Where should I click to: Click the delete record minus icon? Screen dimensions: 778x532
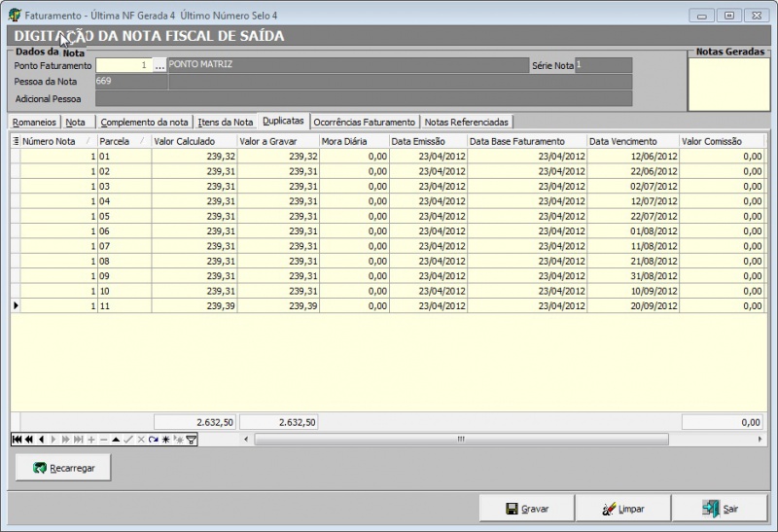(104, 440)
